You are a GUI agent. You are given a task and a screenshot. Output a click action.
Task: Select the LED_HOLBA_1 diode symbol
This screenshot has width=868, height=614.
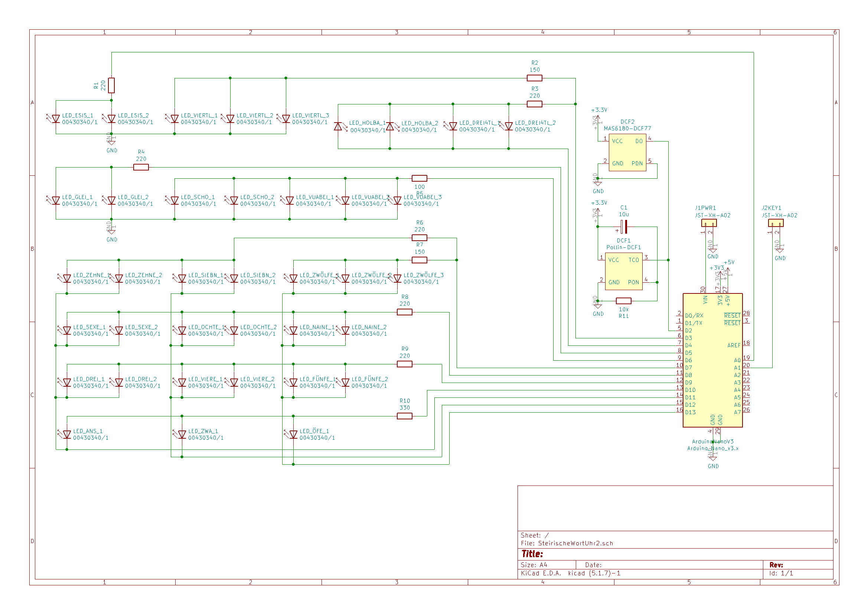pyautogui.click(x=338, y=126)
